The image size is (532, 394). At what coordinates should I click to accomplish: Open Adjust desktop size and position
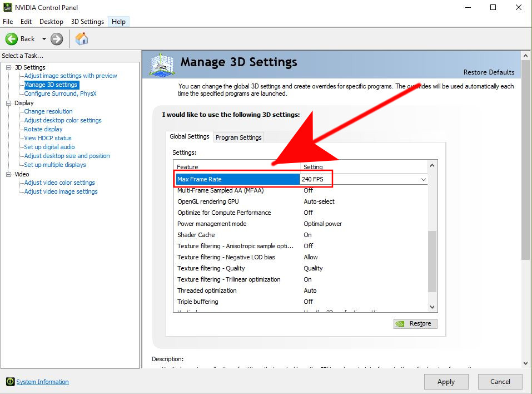67,156
